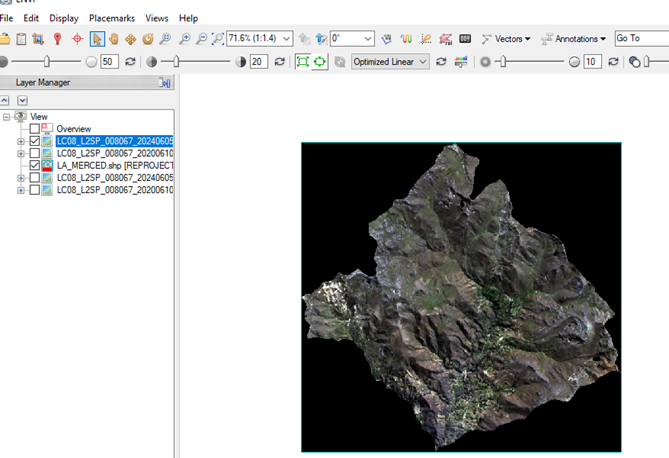Open the Help menu

click(x=188, y=18)
